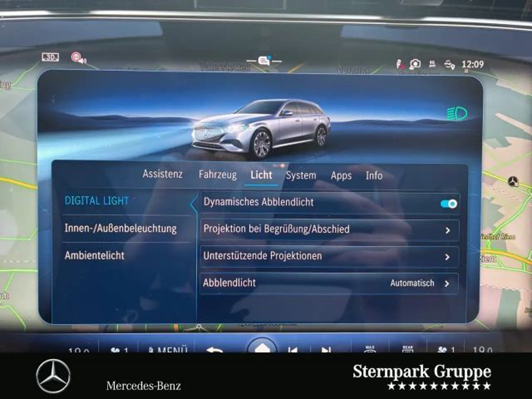The height and width of the screenshot is (399, 532).
Task: Skip to previous track in bottom bar
Action: (292, 350)
